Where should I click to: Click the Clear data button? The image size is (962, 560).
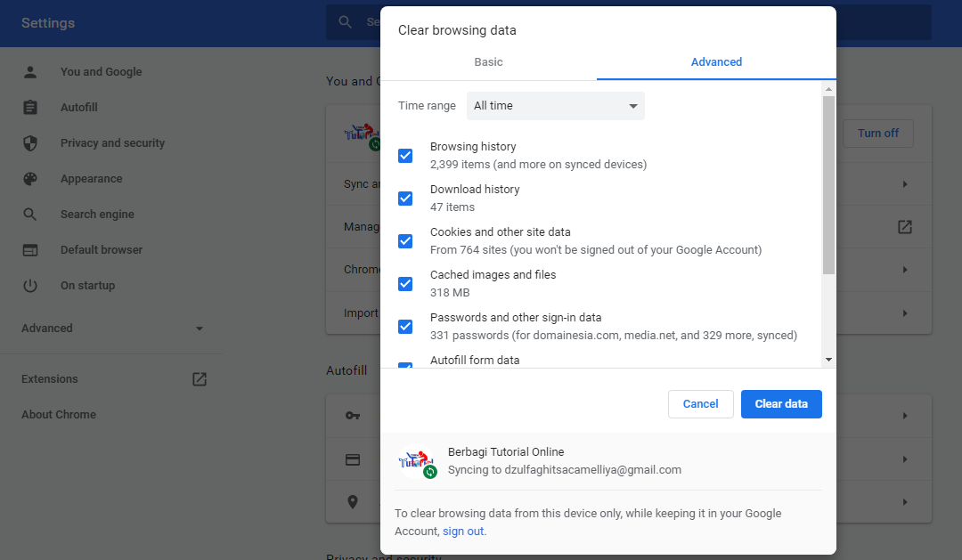[781, 404]
